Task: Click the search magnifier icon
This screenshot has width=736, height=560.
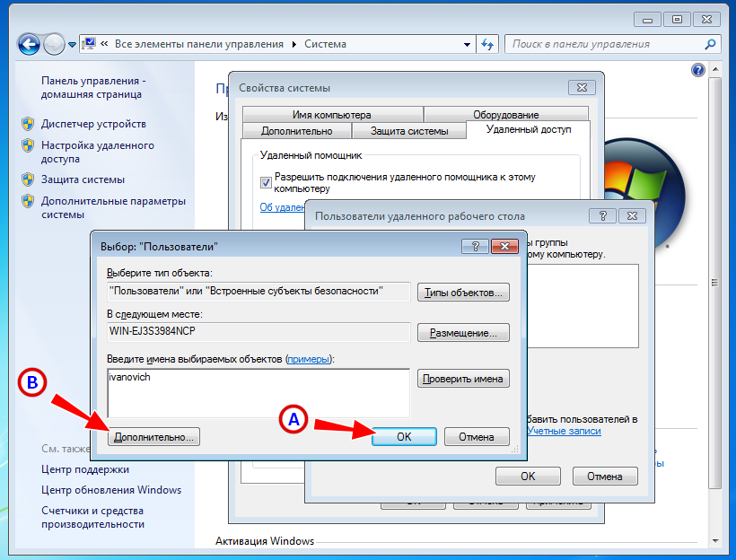Action: pos(710,44)
